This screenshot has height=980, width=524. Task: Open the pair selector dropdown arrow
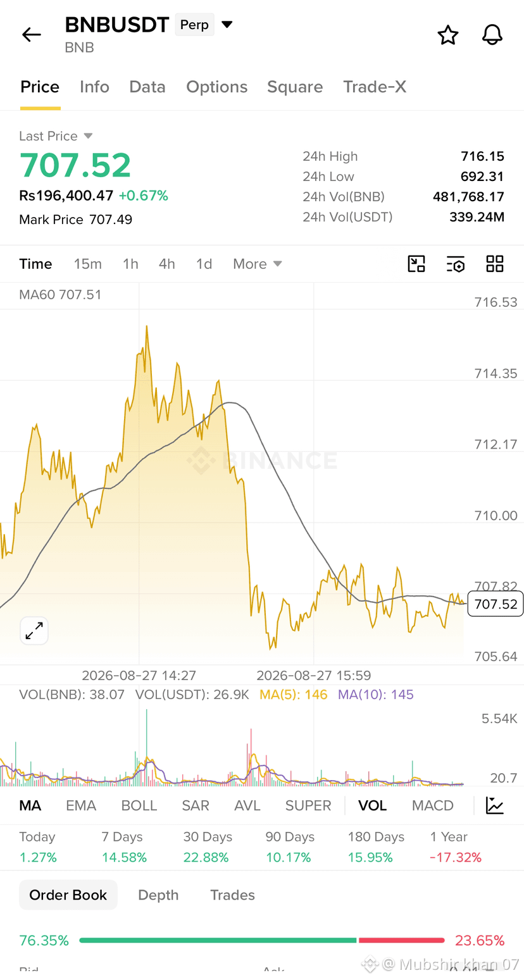tap(227, 25)
